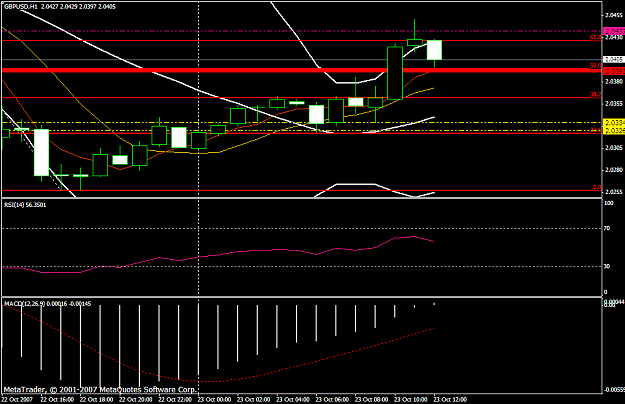Click the 2.0280 price axis label
The image size is (625, 404).
click(613, 170)
